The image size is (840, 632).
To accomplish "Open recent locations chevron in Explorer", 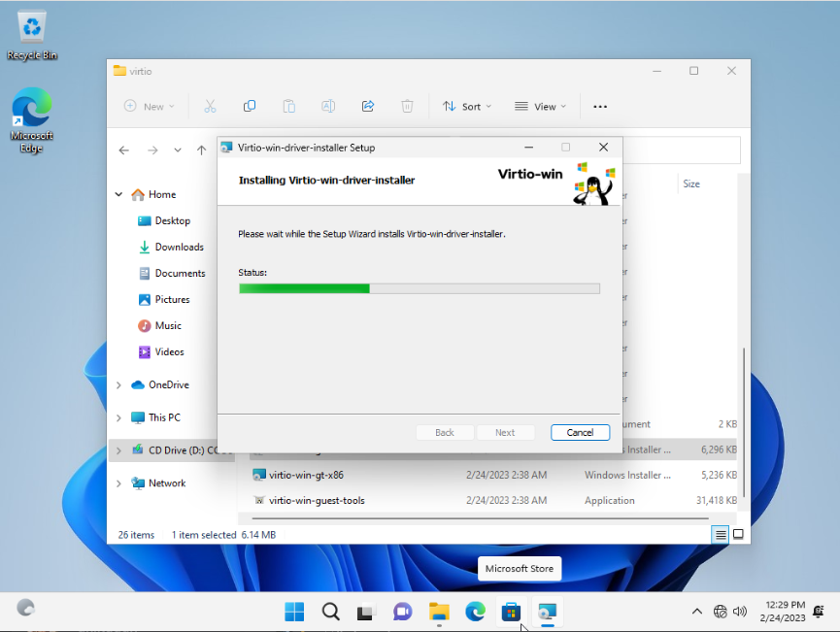I will [178, 150].
